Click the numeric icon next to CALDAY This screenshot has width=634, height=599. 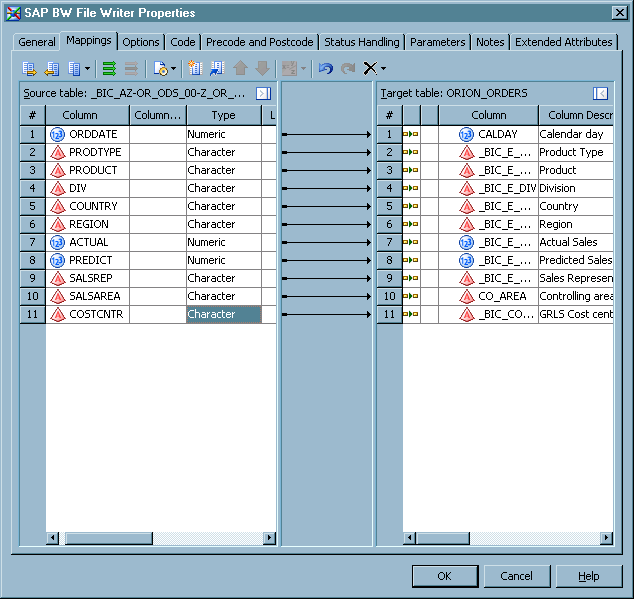(x=466, y=134)
